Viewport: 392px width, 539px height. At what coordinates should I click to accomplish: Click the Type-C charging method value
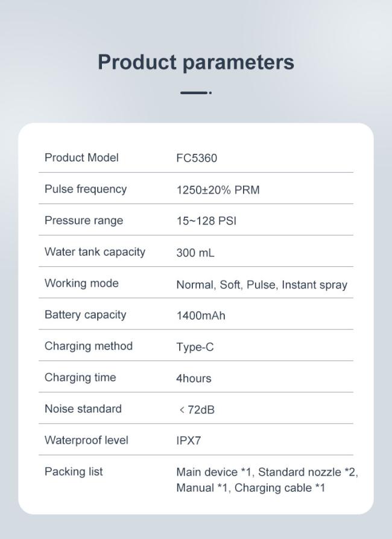click(x=195, y=347)
